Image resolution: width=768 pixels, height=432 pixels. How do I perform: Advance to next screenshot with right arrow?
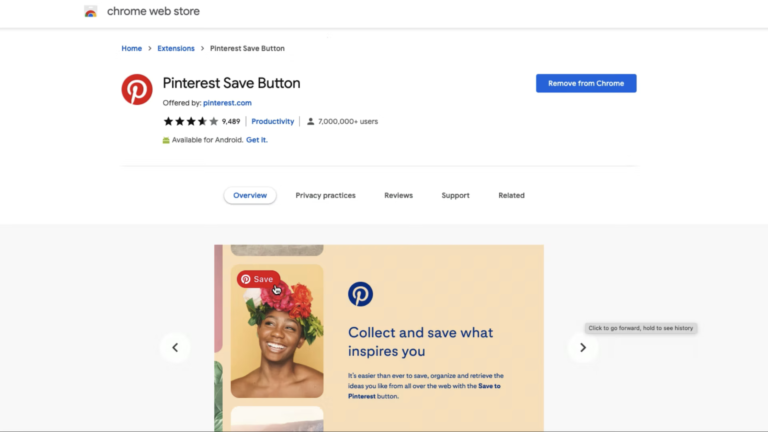click(583, 347)
